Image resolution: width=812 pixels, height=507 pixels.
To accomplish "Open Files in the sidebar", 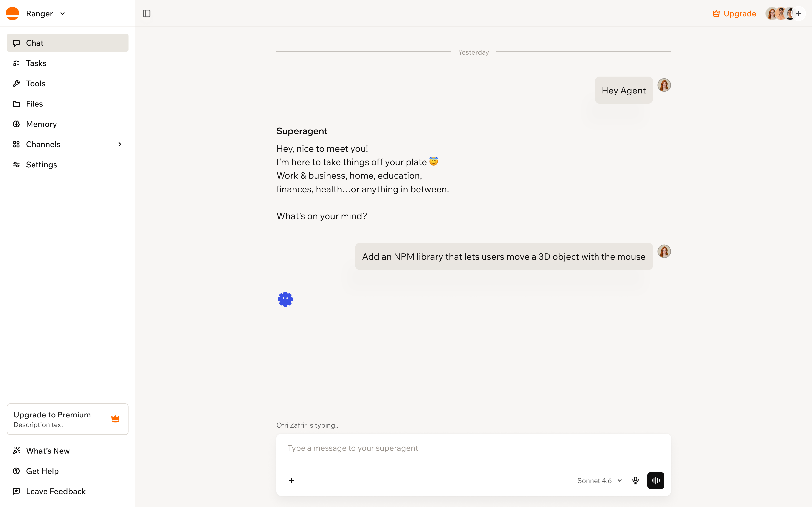I will pyautogui.click(x=67, y=104).
